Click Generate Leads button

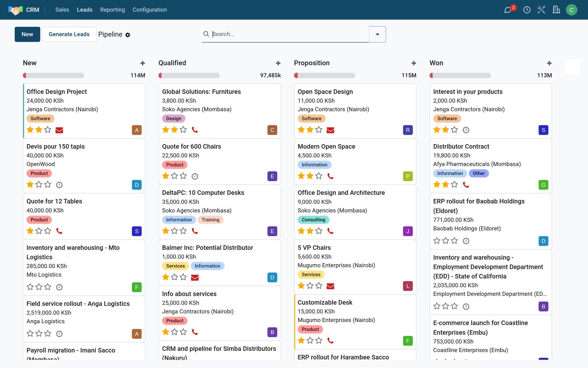69,34
